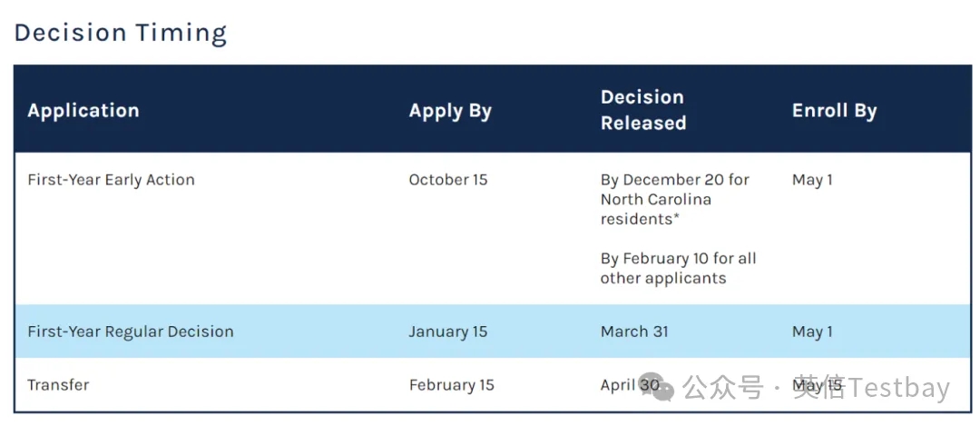Click the WeChat logo in the watermark
This screenshot has height=426, width=980.
pyautogui.click(x=657, y=386)
